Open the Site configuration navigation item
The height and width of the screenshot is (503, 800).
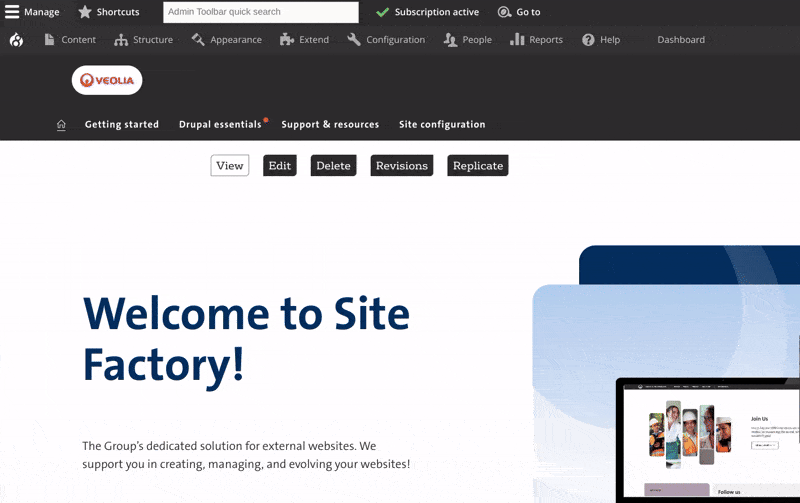tap(442, 124)
